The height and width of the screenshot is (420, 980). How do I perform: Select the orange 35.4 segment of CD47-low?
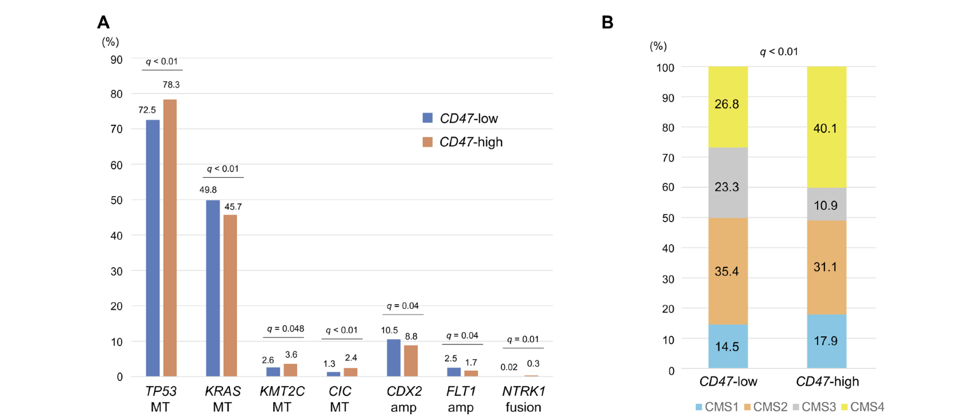click(728, 271)
